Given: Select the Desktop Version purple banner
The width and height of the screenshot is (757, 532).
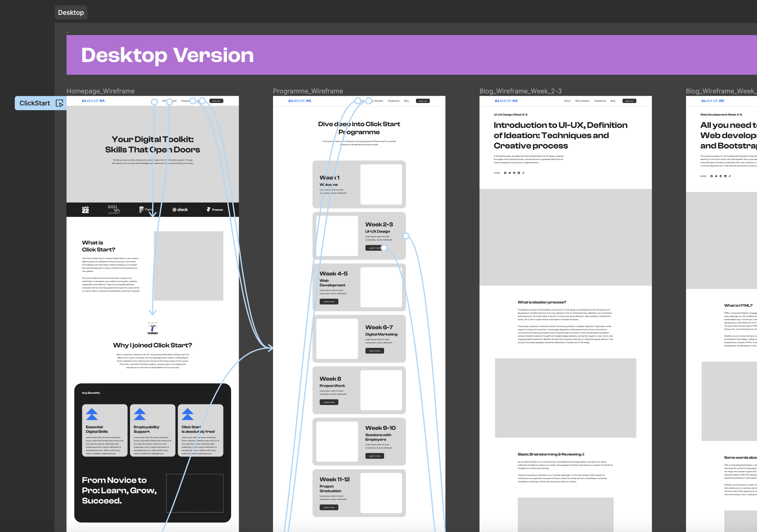Looking at the screenshot, I should point(412,55).
